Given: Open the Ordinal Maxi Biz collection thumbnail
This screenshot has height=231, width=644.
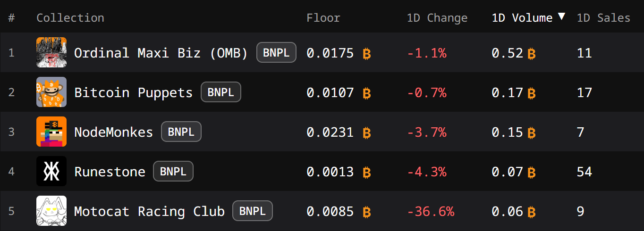Looking at the screenshot, I should (x=51, y=52).
